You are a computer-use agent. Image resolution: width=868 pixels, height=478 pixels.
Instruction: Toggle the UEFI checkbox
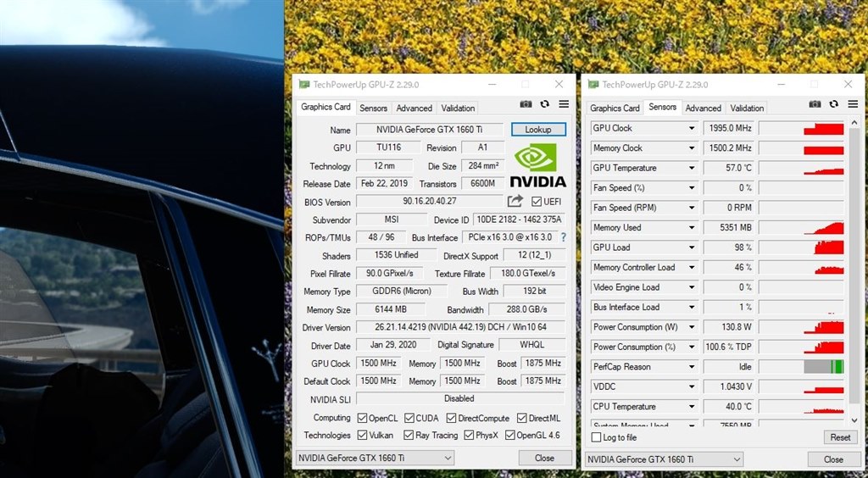[537, 202]
